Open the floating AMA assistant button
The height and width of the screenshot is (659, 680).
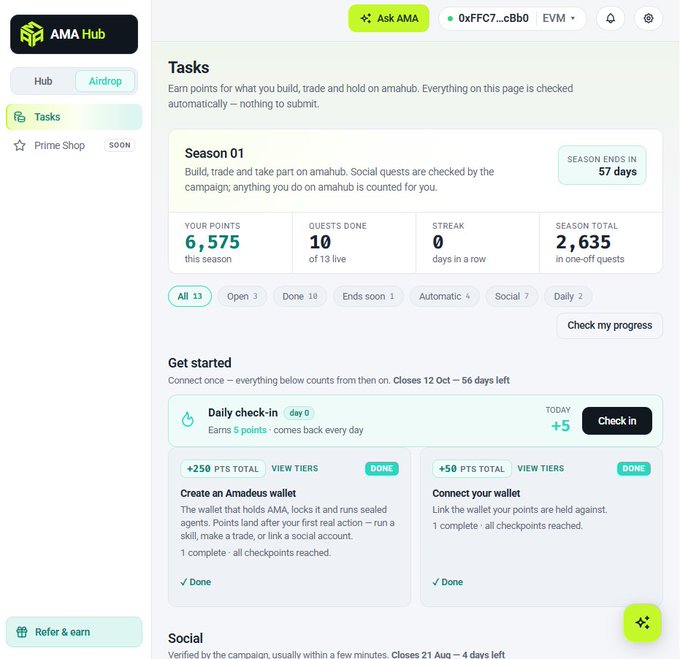pyautogui.click(x=642, y=623)
